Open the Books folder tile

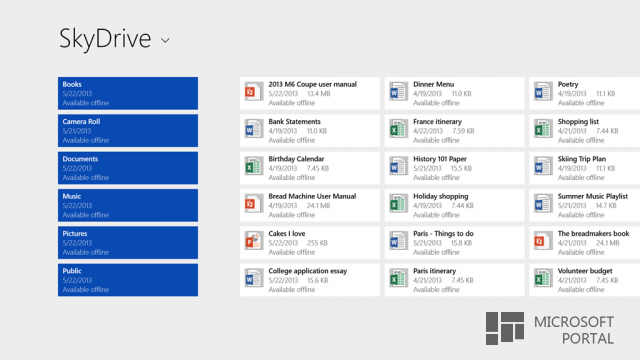[128, 93]
